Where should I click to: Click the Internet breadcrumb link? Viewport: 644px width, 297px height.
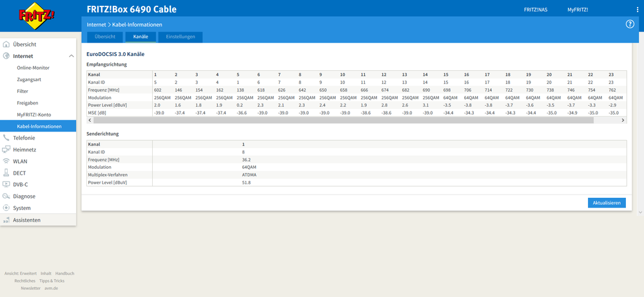[x=97, y=24]
